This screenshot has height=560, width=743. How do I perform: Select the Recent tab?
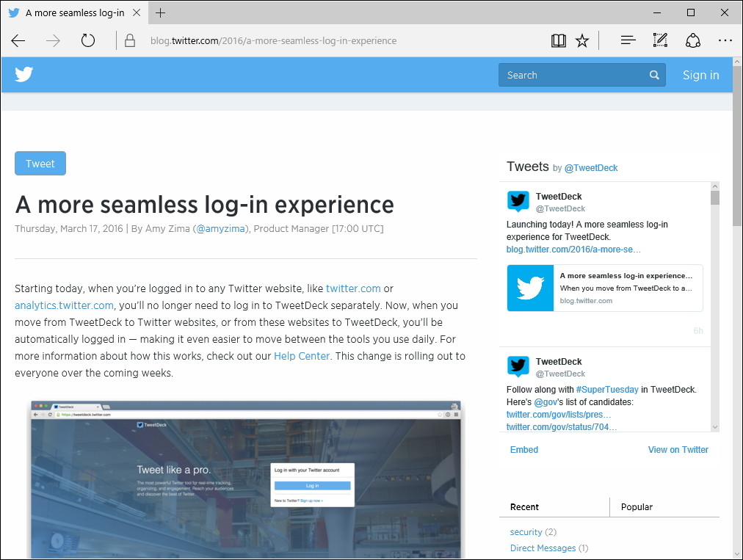coord(524,507)
